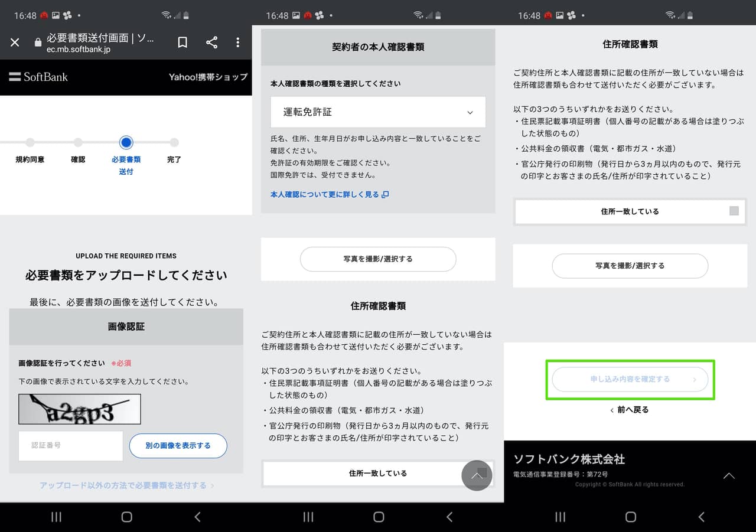Tap the arrow on 申し込み内容を確定する button
This screenshot has height=532, width=756.
coord(695,380)
